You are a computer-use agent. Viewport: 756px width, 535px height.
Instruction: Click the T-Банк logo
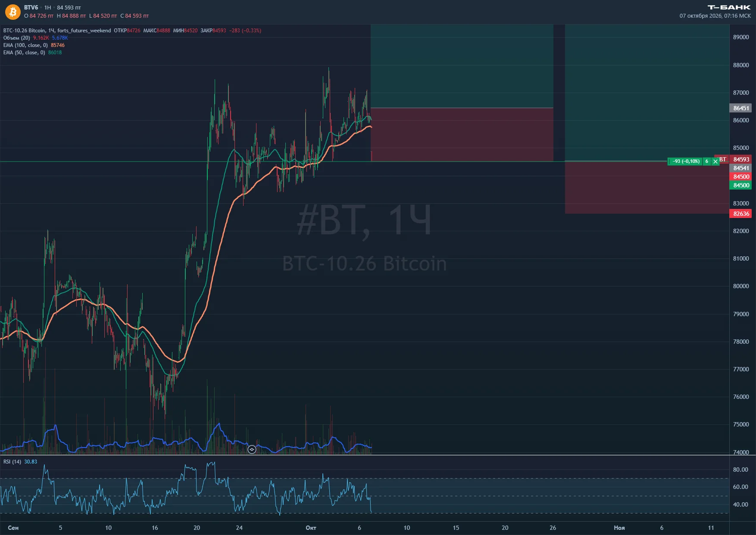(729, 7)
